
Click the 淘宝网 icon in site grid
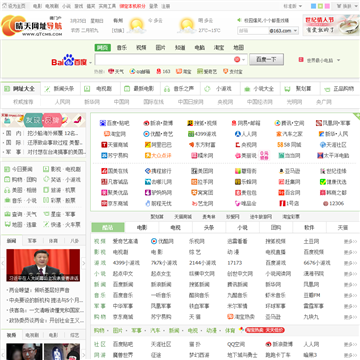(107, 134)
